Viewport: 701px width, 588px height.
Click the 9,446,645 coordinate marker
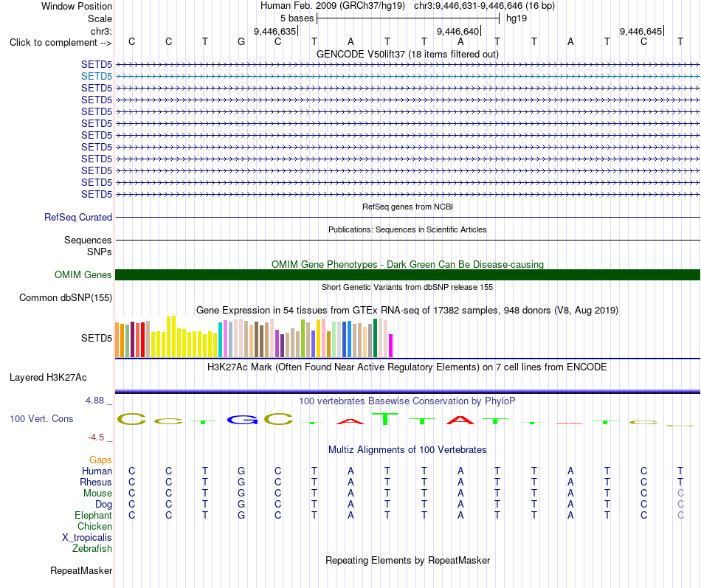pos(640,31)
